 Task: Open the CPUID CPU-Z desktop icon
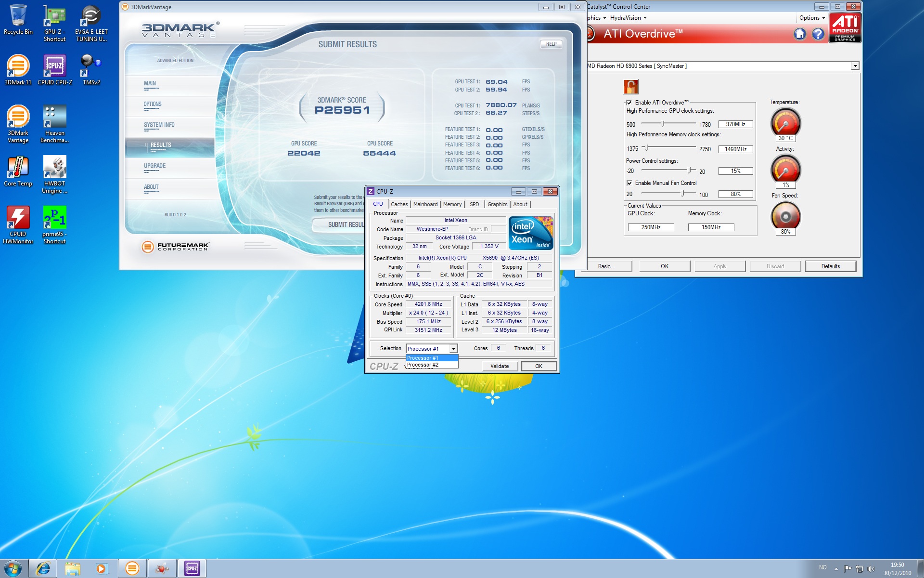54,70
